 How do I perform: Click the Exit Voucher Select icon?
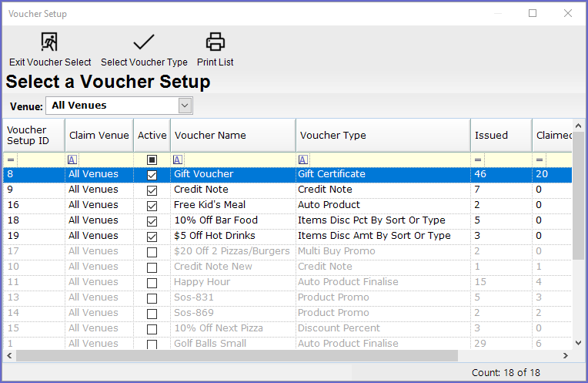coord(49,42)
